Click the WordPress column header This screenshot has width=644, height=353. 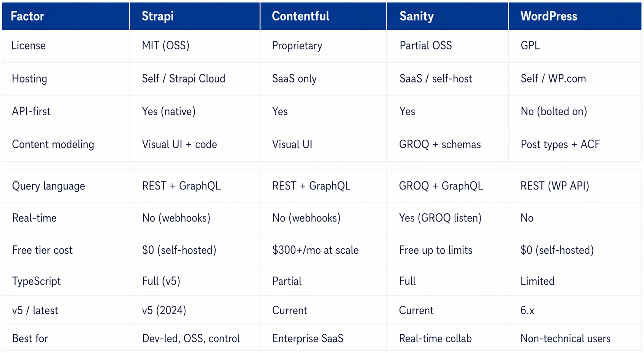(x=549, y=16)
